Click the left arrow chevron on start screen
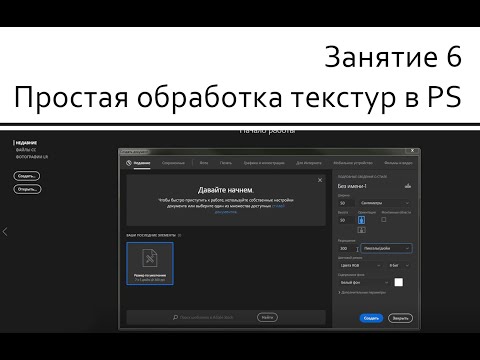This screenshot has height=360, width=480. (5, 232)
